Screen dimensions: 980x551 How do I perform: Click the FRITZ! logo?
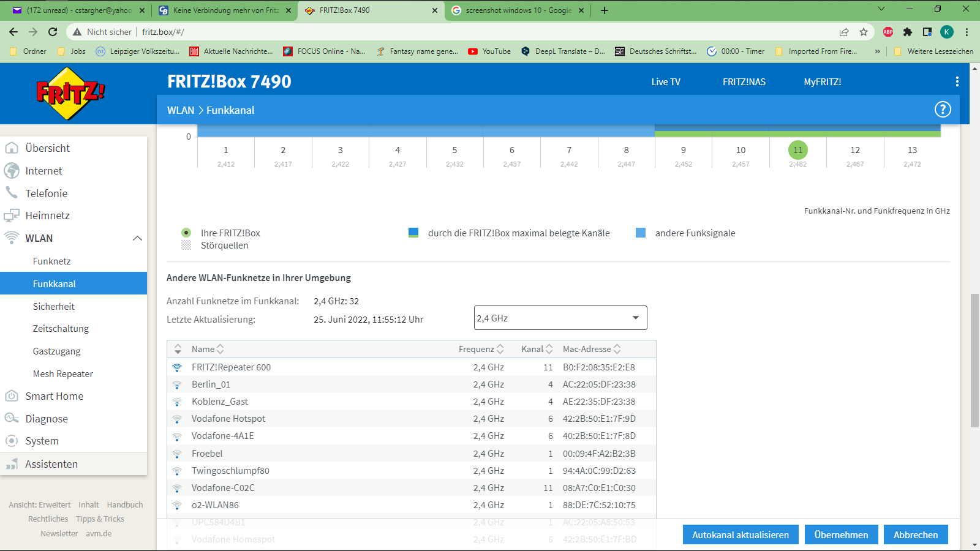coord(70,94)
